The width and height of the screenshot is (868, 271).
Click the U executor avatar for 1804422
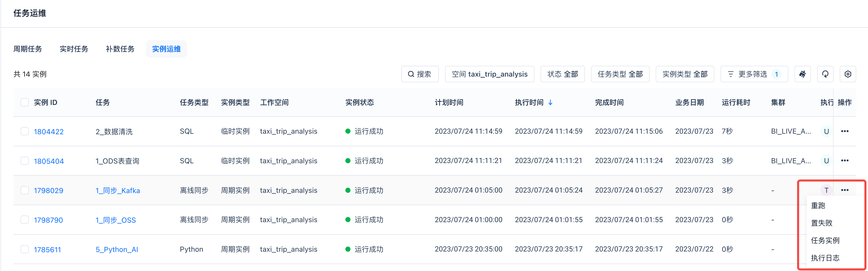826,131
